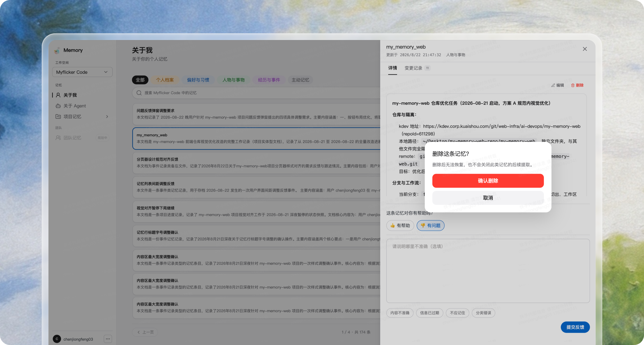This screenshot has height=345, width=644.
Task: Switch to the 详情 tab
Action: tap(392, 68)
